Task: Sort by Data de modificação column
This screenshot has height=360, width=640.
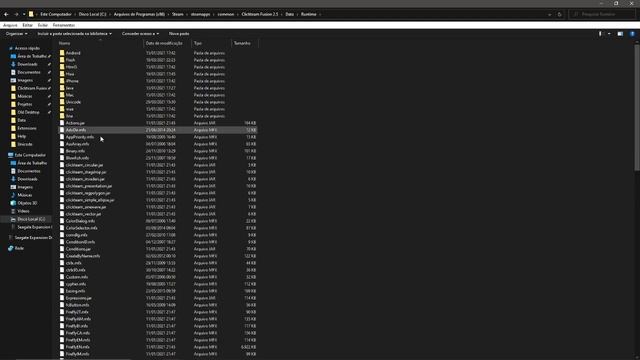Action: click(164, 43)
